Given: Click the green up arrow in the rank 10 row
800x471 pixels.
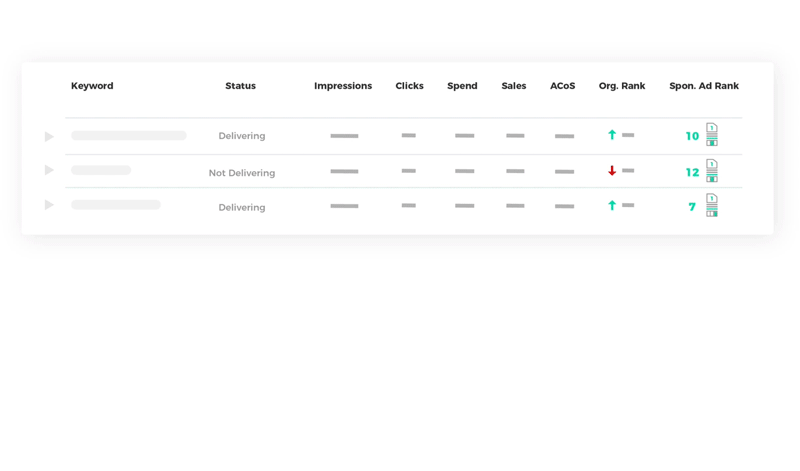Looking at the screenshot, I should (612, 135).
